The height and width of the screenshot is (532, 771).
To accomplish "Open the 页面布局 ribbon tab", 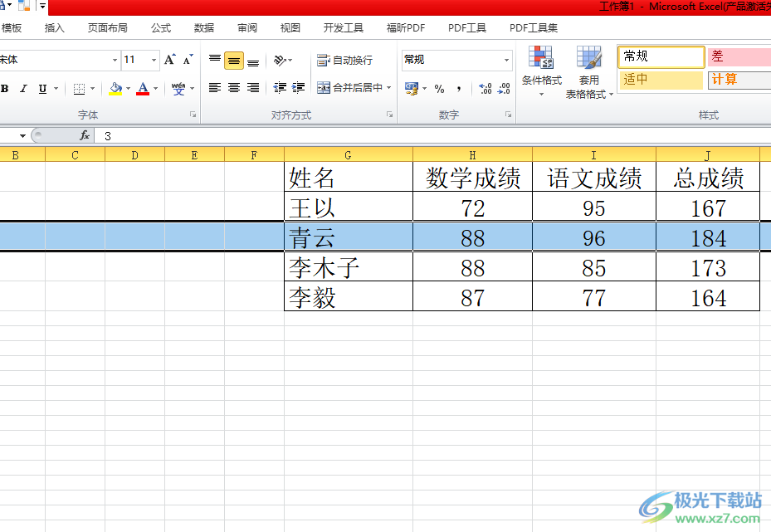I will [x=107, y=28].
